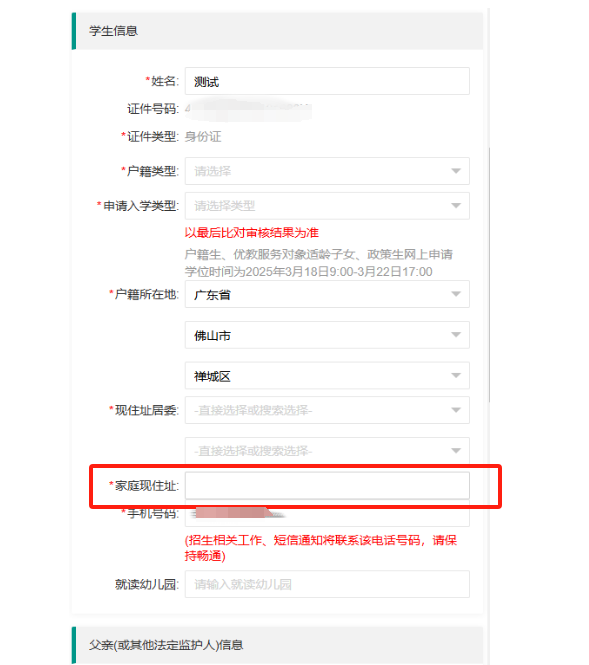589x665 pixels.
Task: Click the 广东省 dropdown arrow icon
Action: coord(456,294)
